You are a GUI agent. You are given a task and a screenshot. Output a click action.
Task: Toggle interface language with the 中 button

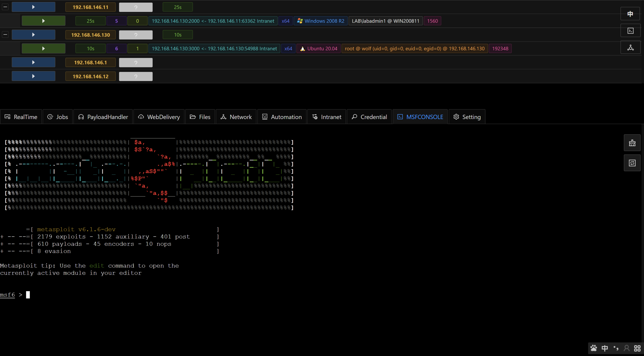[x=630, y=14]
